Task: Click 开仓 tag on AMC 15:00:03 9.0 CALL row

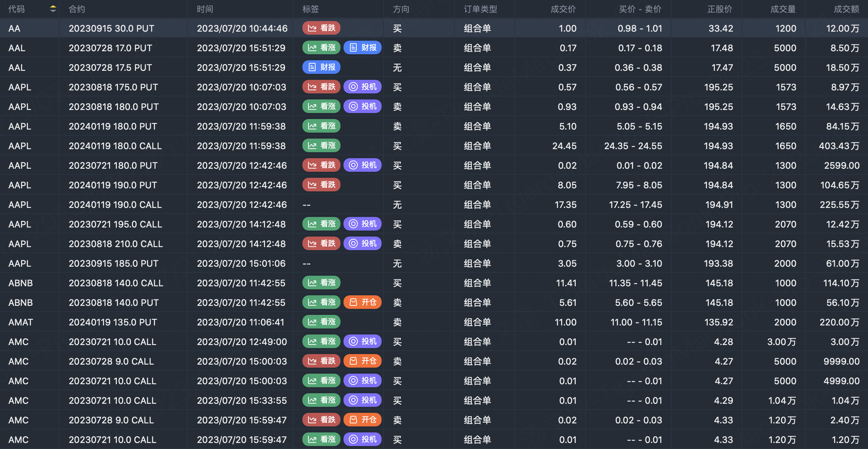Action: pos(362,361)
